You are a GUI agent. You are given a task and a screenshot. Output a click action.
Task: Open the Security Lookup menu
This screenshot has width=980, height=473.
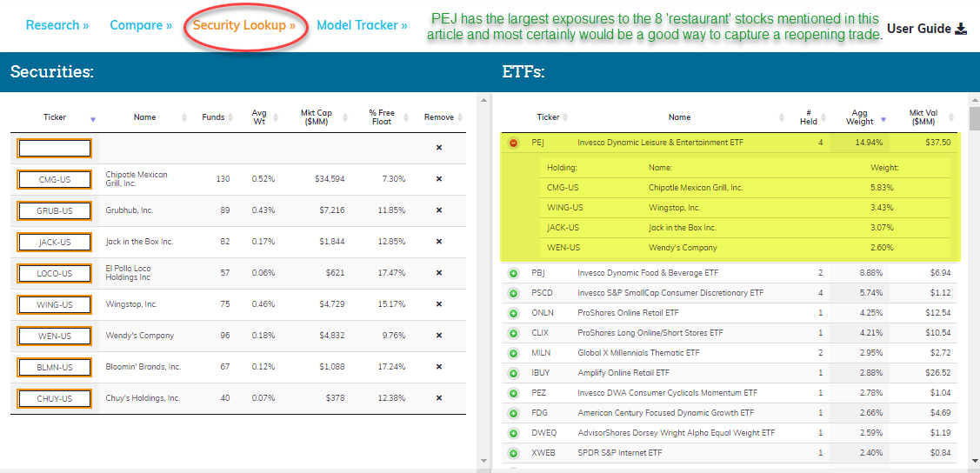(244, 25)
